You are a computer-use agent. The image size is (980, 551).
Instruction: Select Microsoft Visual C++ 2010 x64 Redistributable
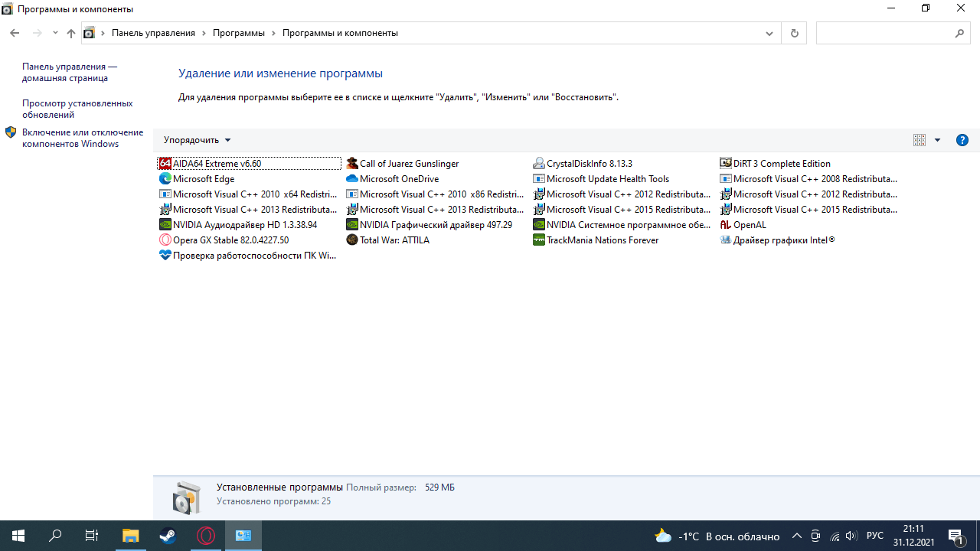point(248,194)
